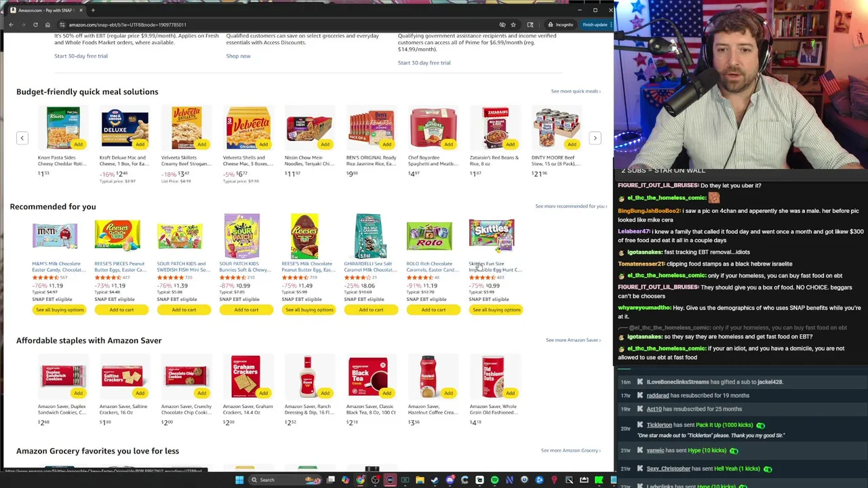This screenshot has height=488, width=868.
Task: Move the quick meals carousel left
Action: coord(22,138)
